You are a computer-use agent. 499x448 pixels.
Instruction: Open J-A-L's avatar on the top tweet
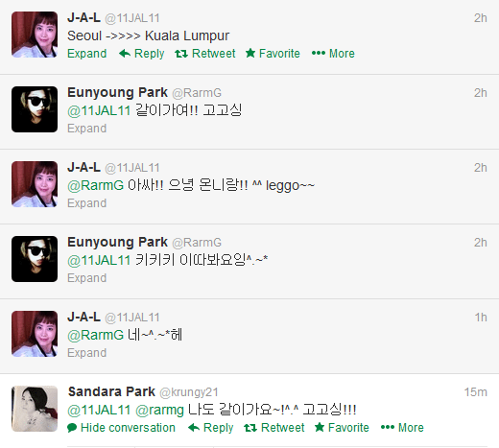tap(35, 35)
